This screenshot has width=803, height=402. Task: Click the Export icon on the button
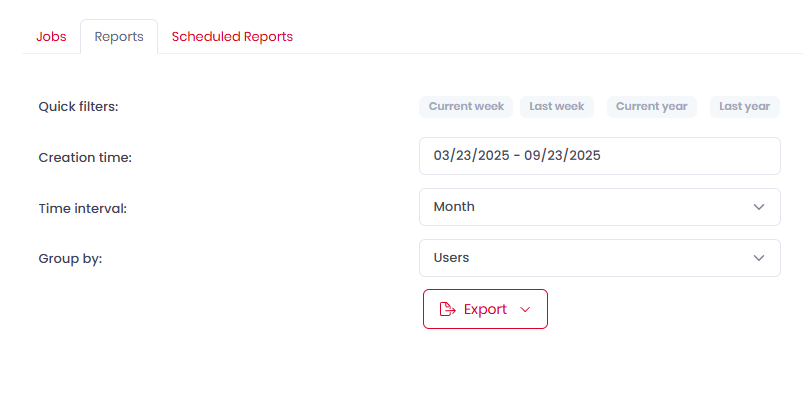(448, 309)
